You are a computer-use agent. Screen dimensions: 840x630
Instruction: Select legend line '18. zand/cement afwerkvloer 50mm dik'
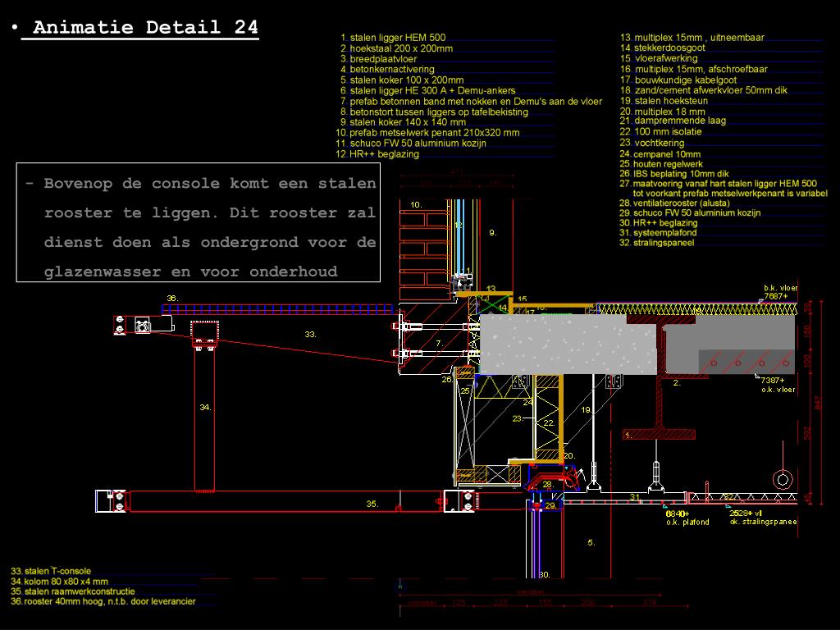pyautogui.click(x=703, y=90)
